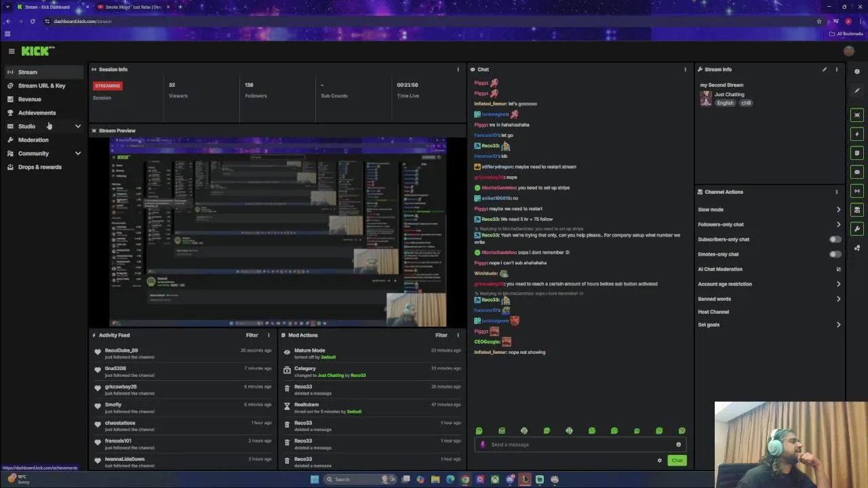
Task: Click the stream preview video
Action: point(278,232)
